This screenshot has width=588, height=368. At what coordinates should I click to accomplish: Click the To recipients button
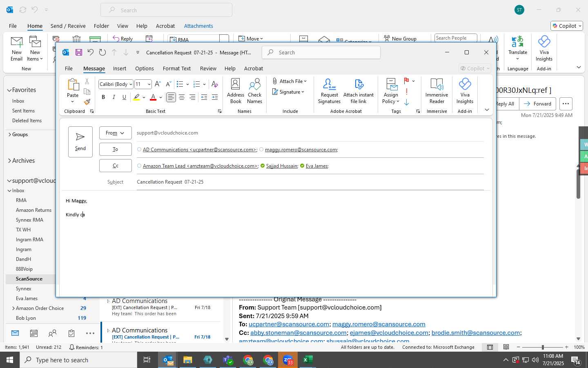point(116,149)
